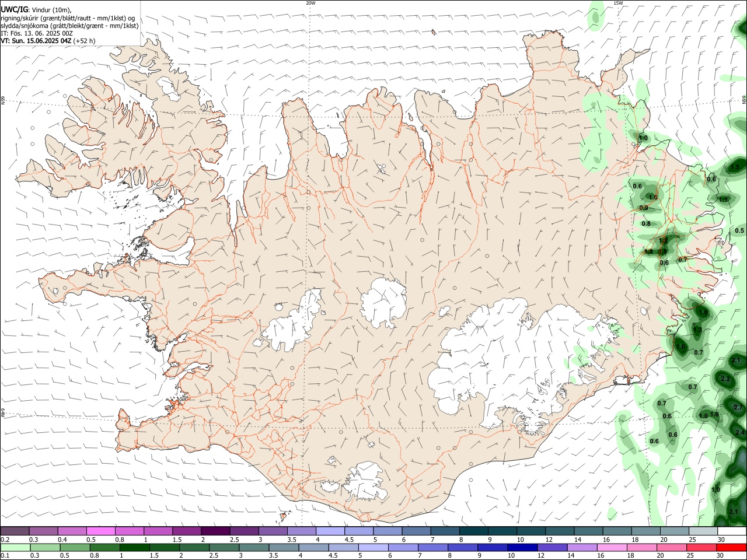The image size is (747, 560).
Task: Click bright magenta-pink 0.5 swatch in upper legend row
Action: [x=100, y=531]
